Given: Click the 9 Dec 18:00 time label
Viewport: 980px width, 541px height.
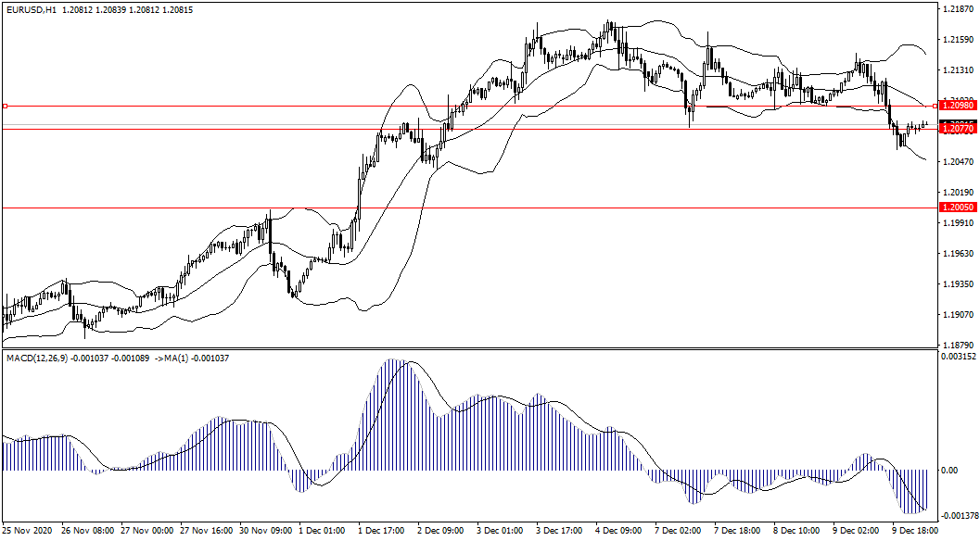Looking at the screenshot, I should [x=914, y=532].
